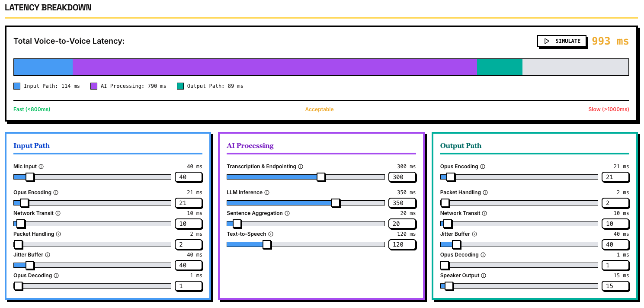Focus the Text-to-Speech value field
Screen dimensions: 644x308
[402, 244]
